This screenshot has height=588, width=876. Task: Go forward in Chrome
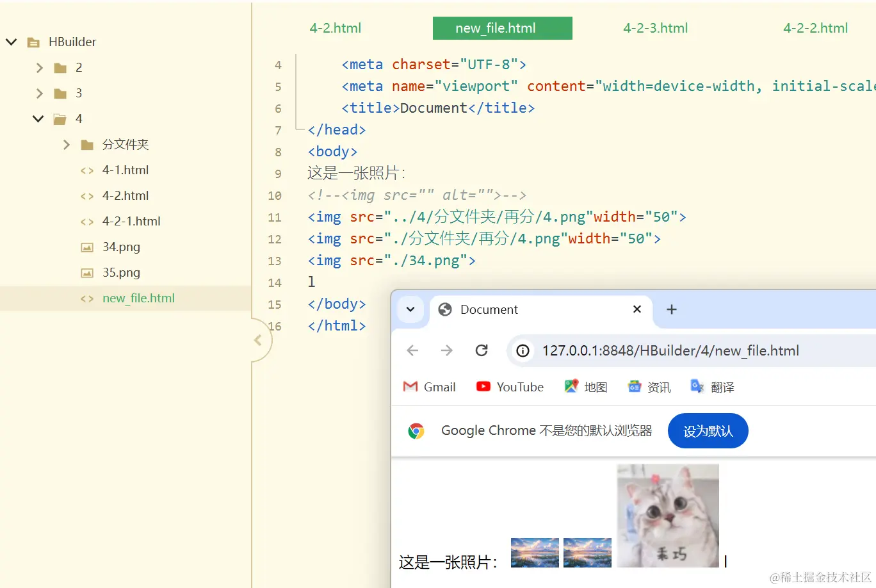coord(447,350)
